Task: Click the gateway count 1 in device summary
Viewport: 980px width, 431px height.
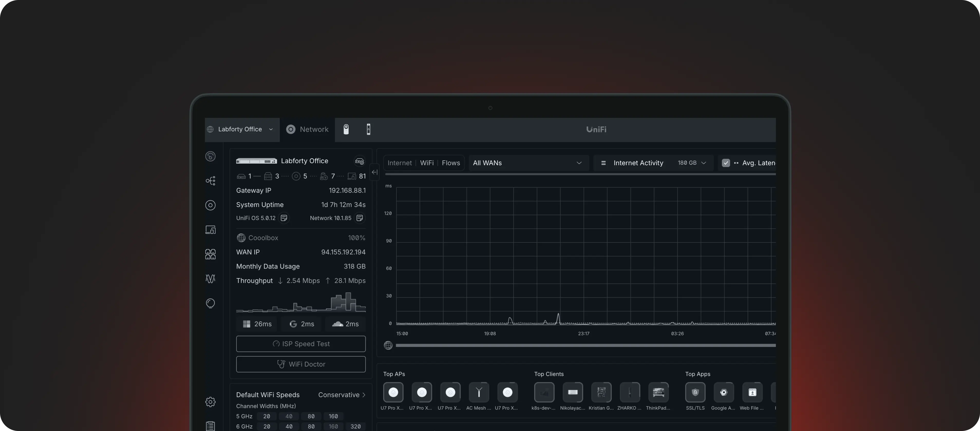Action: click(x=250, y=176)
